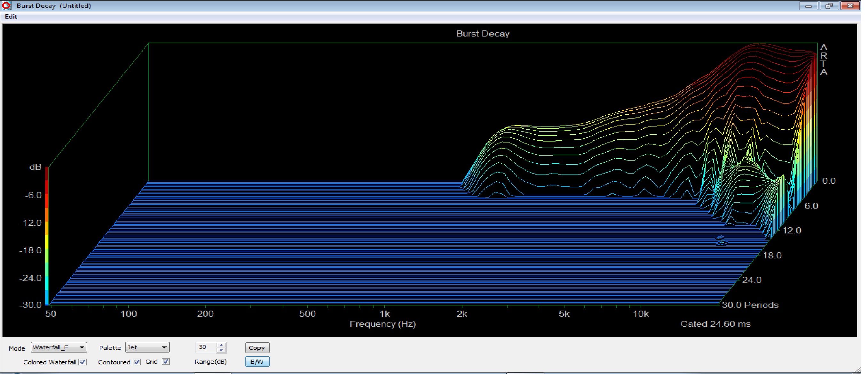Toggle the Contoured checkbox
Screen dimensions: 868x374
tap(137, 362)
